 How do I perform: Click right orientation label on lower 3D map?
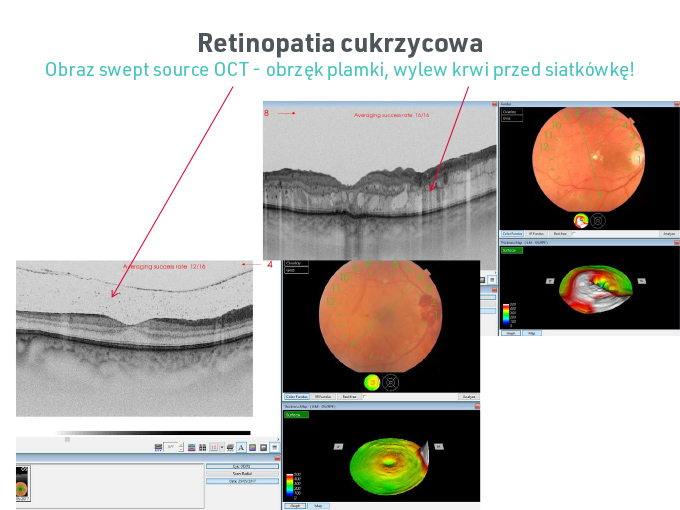click(x=439, y=447)
